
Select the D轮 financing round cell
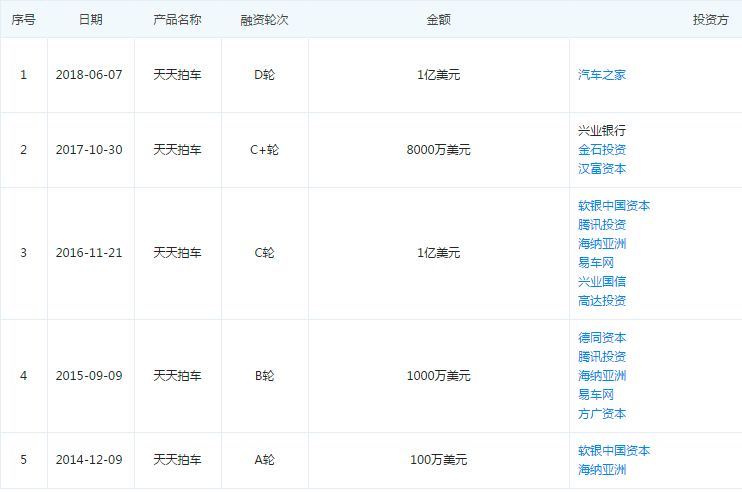pyautogui.click(x=264, y=75)
